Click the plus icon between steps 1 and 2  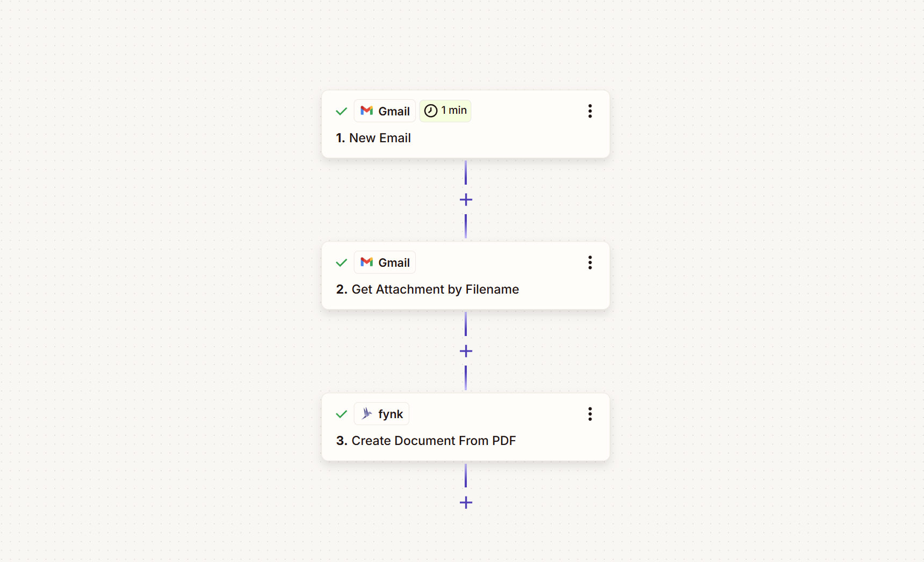(466, 199)
